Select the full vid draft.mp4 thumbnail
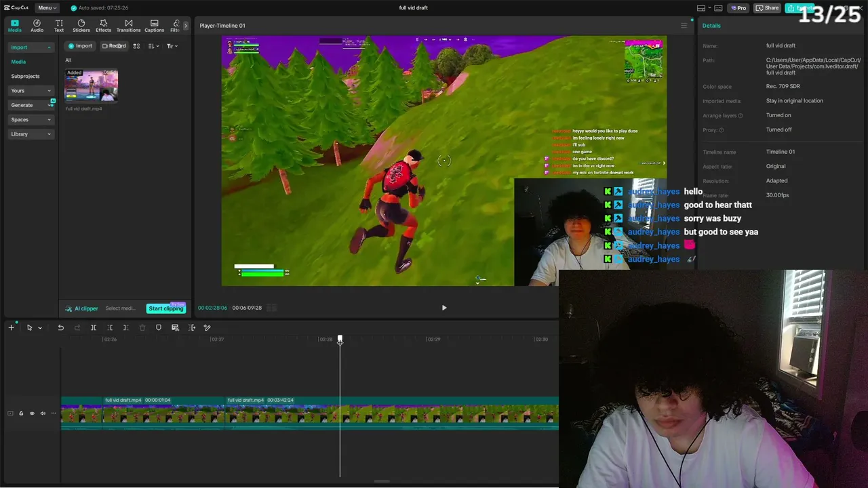868x488 pixels. pyautogui.click(x=91, y=86)
